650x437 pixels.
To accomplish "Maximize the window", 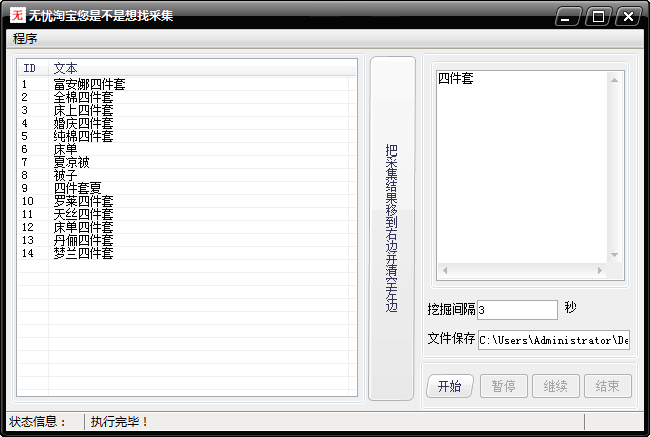I will [x=598, y=17].
